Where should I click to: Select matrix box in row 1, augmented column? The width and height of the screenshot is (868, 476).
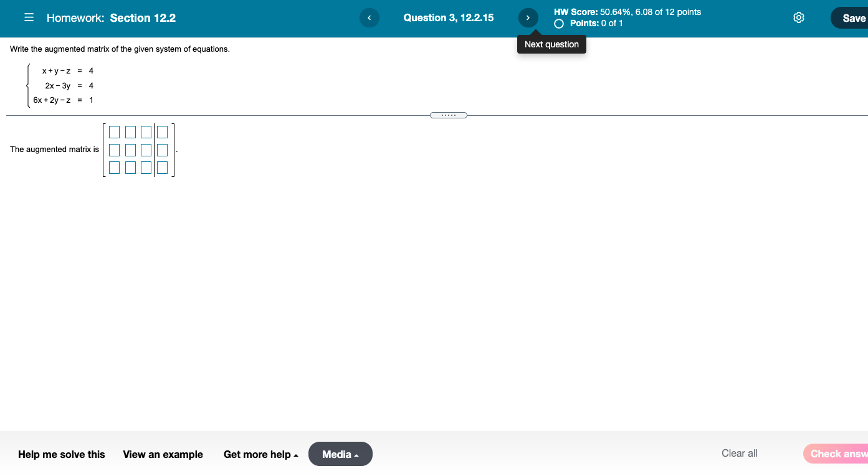point(163,132)
